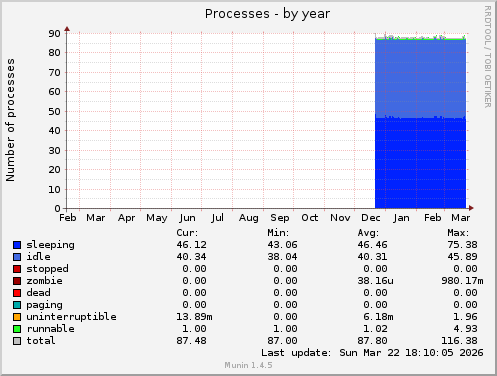
Task: Click the 'Sep' x-axis month label
Action: coord(280,218)
